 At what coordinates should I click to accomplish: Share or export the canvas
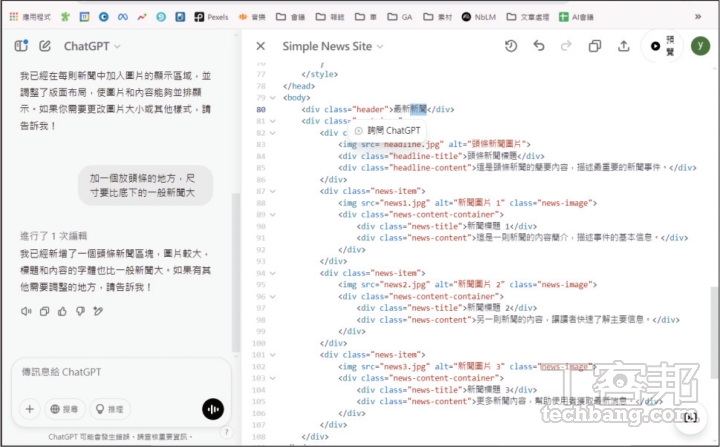(x=623, y=46)
